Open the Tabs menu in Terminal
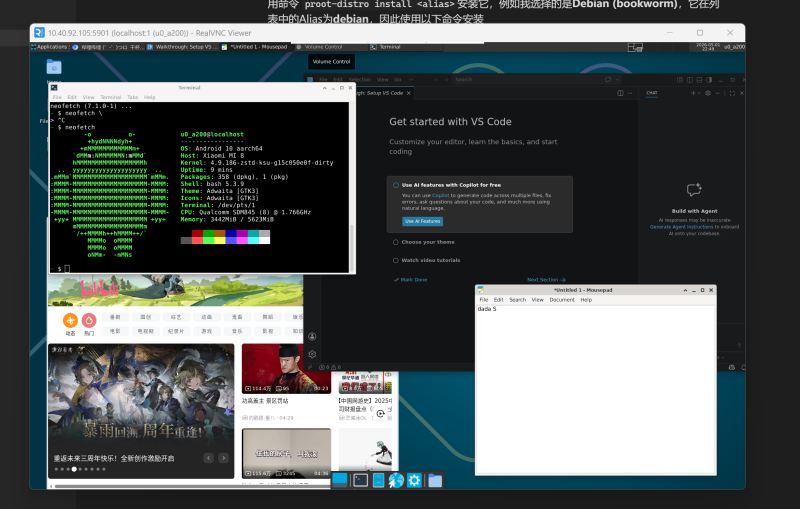 [133, 97]
